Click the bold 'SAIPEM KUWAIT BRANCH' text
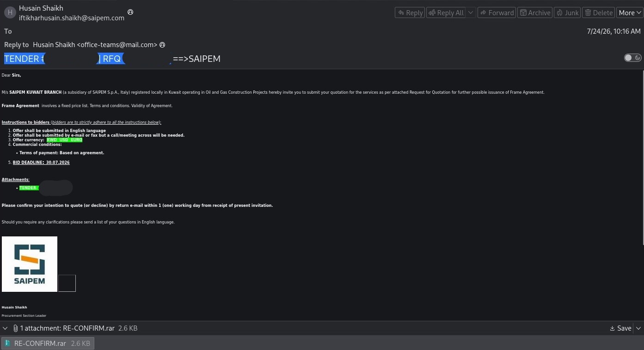The height and width of the screenshot is (350, 644). click(35, 92)
